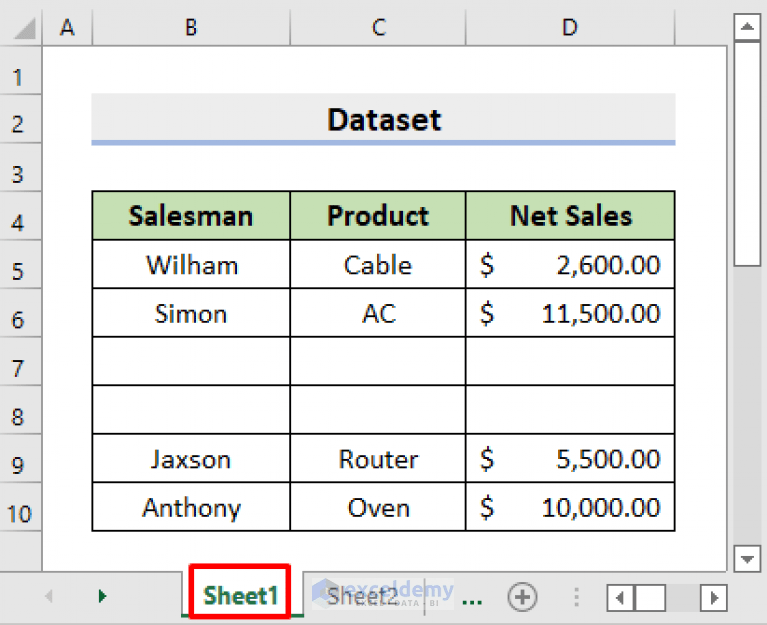Image resolution: width=767 pixels, height=625 pixels.
Task: Select column A header
Action: pos(68,27)
